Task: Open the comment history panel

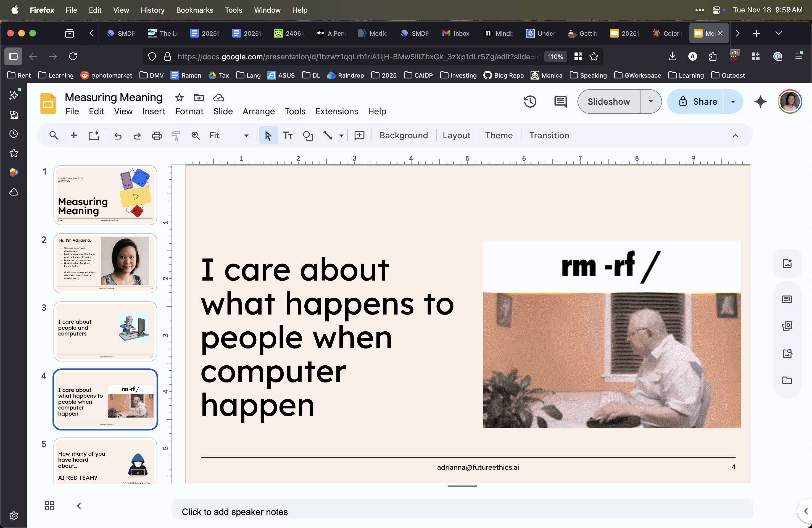Action: pyautogui.click(x=560, y=101)
